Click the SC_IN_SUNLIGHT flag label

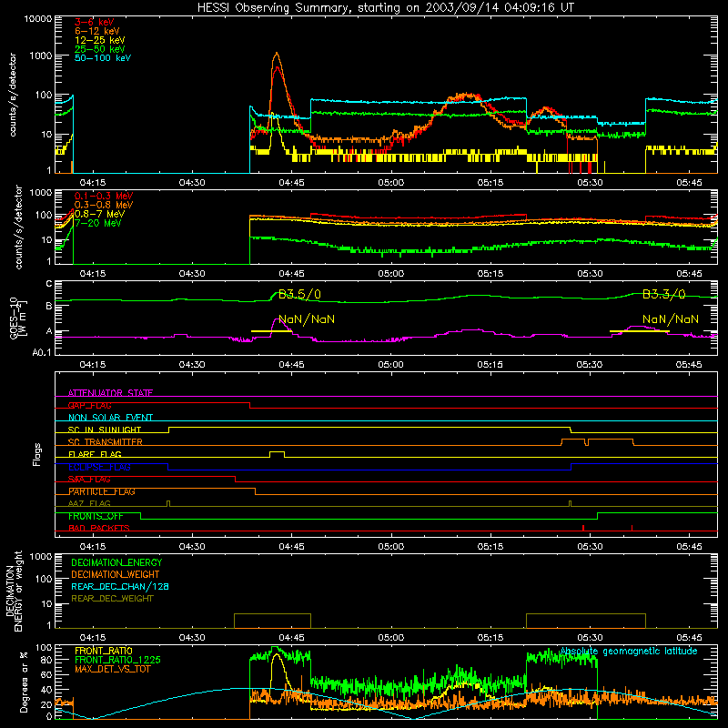pos(105,430)
